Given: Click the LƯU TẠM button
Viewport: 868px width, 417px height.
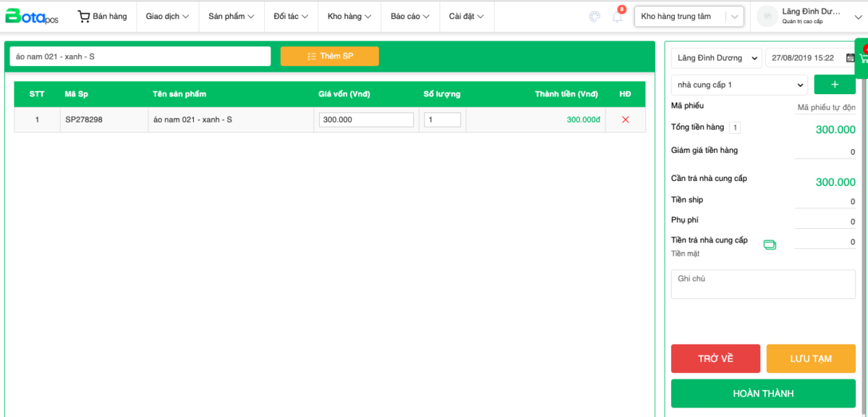Looking at the screenshot, I should click(x=810, y=358).
